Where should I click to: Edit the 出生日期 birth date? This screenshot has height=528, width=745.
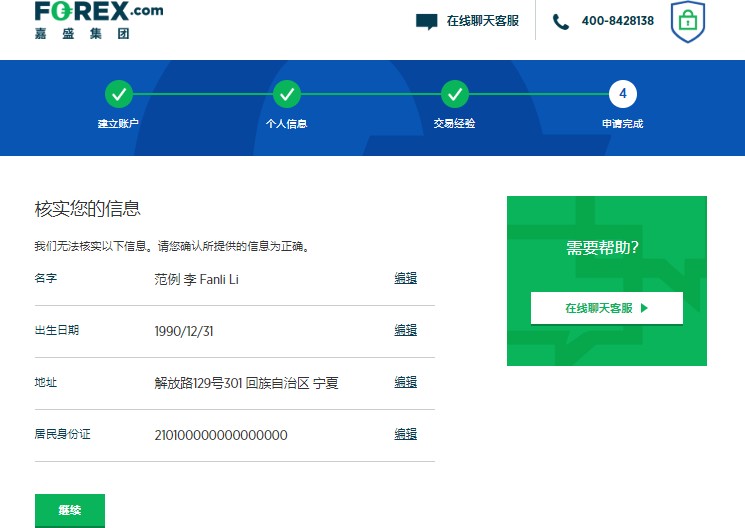(405, 331)
